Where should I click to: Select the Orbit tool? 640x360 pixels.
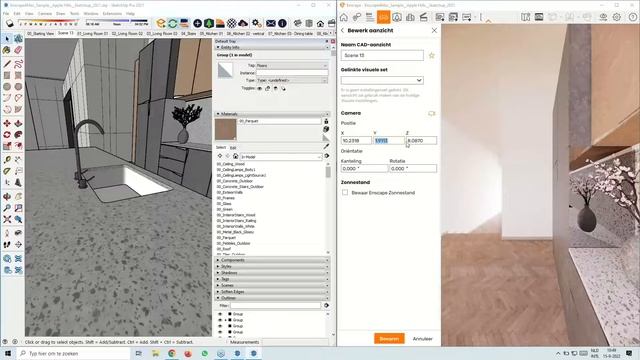[7, 197]
